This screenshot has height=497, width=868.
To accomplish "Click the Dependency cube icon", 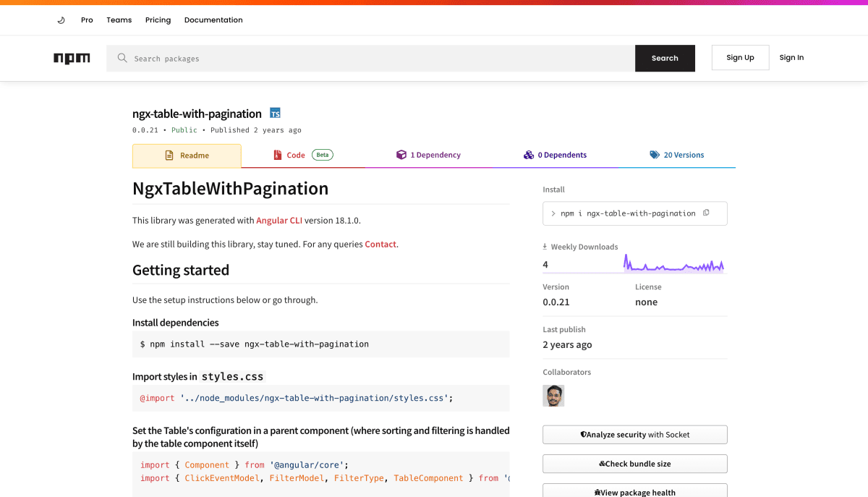I will (x=401, y=155).
